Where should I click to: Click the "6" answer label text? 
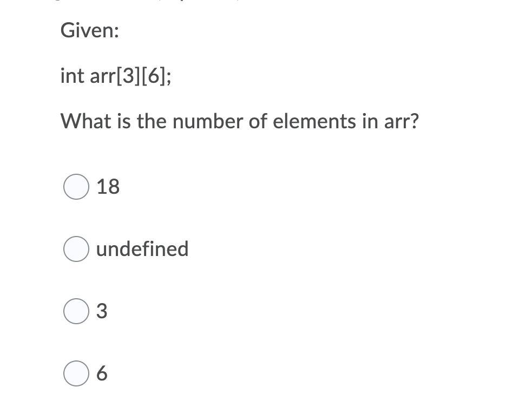[102, 373]
